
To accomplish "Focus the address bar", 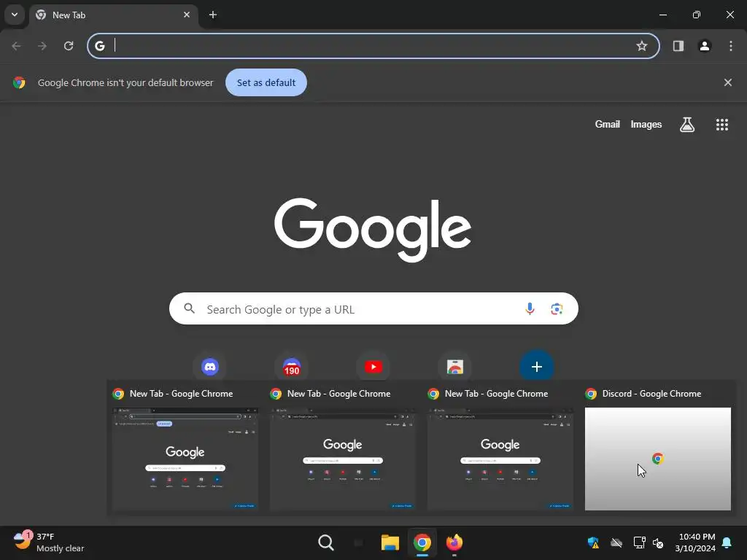I will click(373, 46).
